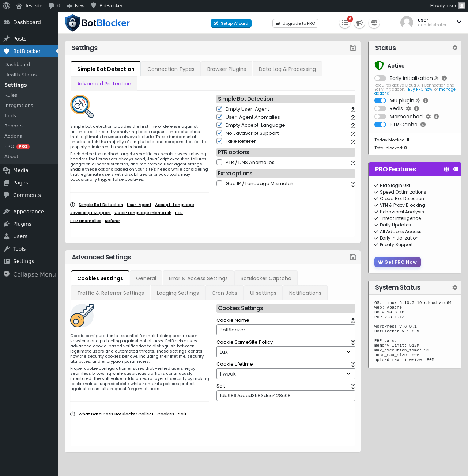Click help icon for User-Agent Anomalies
This screenshot has width=468, height=476.
tap(353, 118)
